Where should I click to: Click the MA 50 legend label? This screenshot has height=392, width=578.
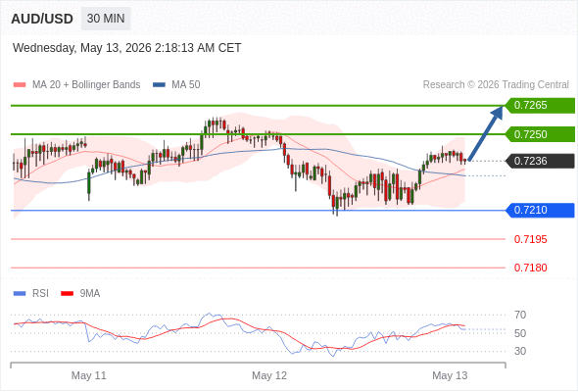point(186,85)
